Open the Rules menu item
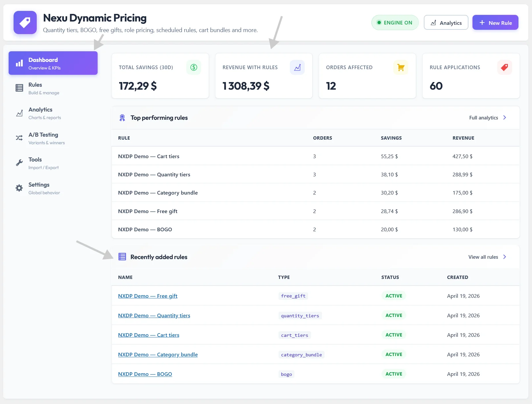 [x=53, y=88]
